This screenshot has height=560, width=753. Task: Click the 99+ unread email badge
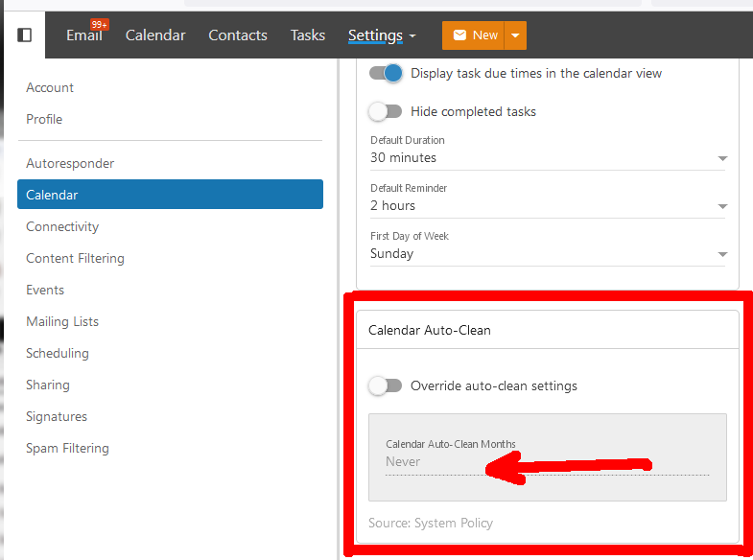coord(99,24)
